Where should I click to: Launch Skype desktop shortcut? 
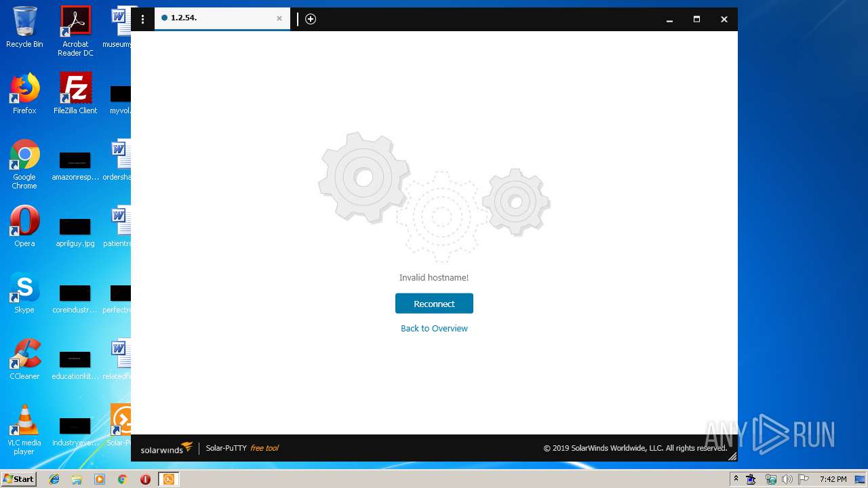(x=24, y=293)
